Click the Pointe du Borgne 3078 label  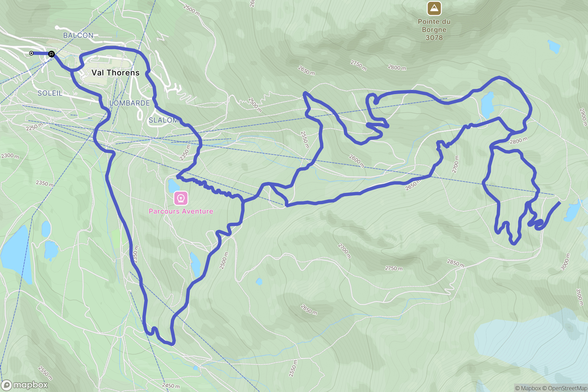pyautogui.click(x=434, y=30)
